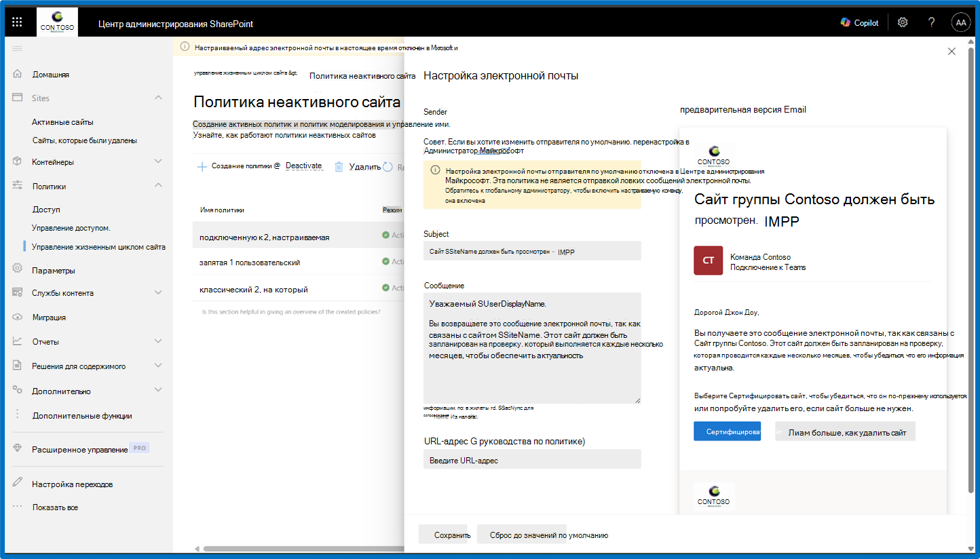Open Дополнительные функции in sidebar
Viewport: 980px width, 559px height.
click(82, 416)
